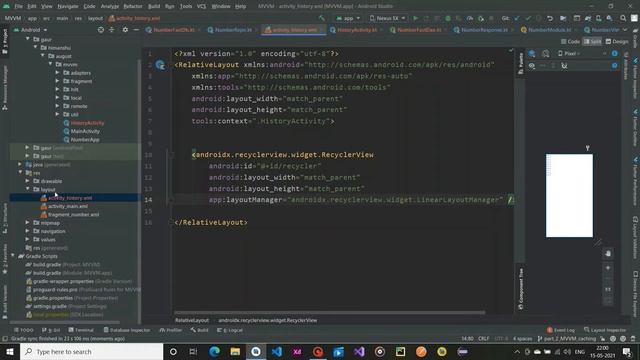Click the Git update project arrow
This screenshot has height=360, width=640.
(517, 18)
